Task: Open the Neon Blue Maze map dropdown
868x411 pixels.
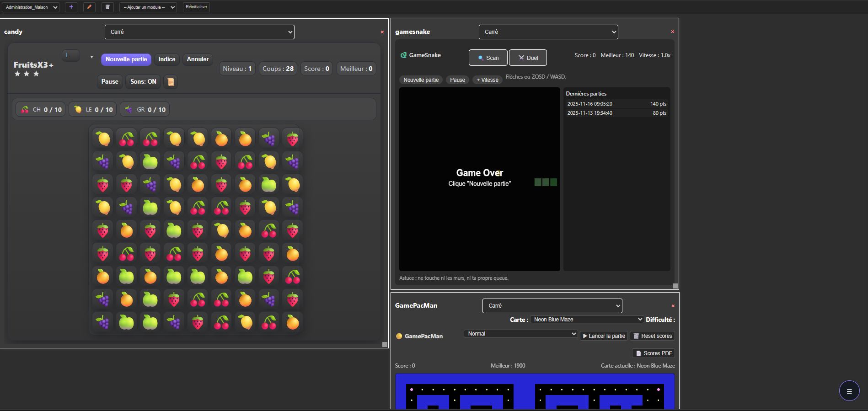Action: 587,320
